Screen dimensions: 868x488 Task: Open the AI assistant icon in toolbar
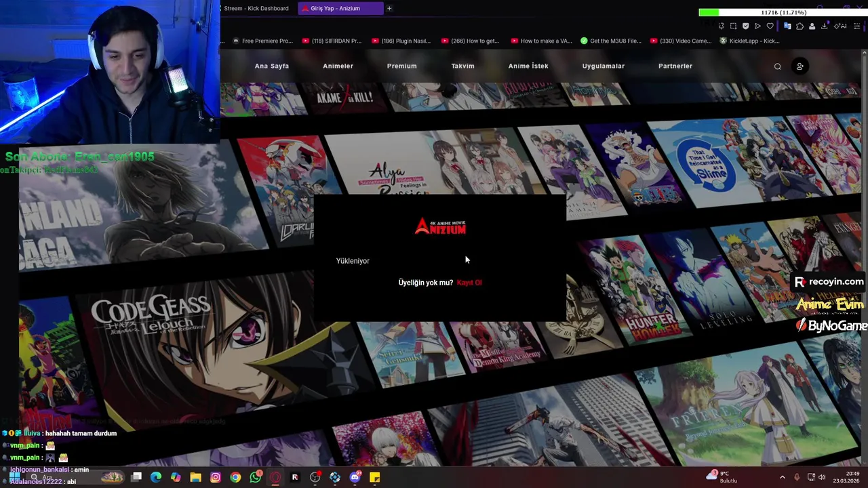840,26
